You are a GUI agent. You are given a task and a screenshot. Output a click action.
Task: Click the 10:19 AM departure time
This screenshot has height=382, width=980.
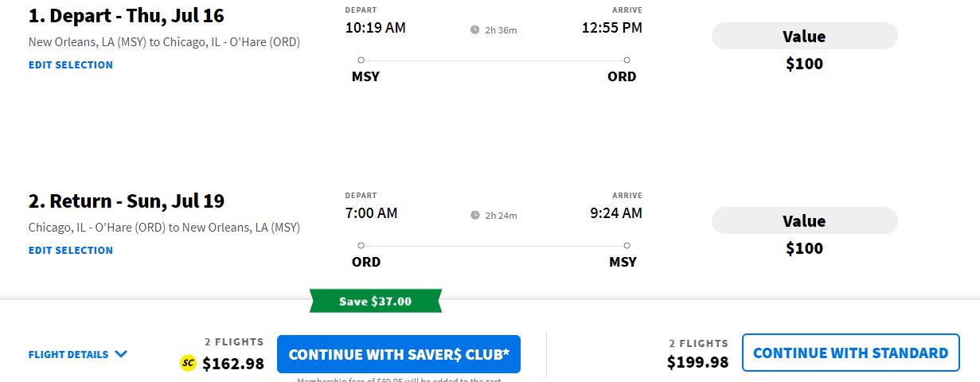click(x=375, y=28)
